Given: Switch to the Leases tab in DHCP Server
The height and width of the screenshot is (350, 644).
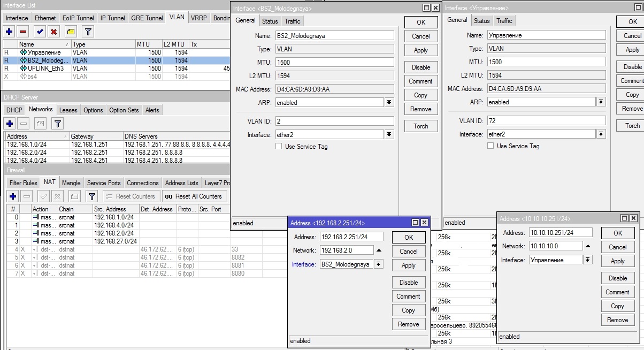Looking at the screenshot, I should point(68,110).
